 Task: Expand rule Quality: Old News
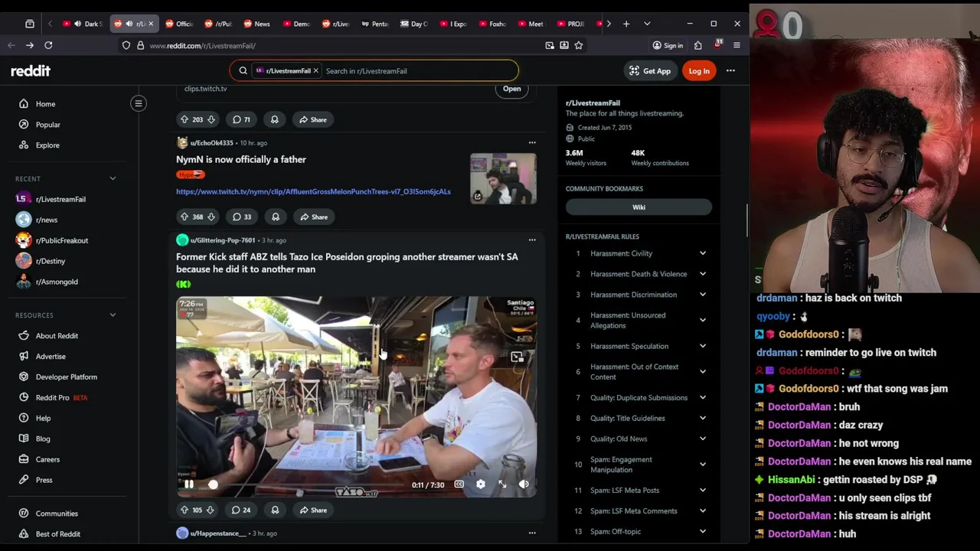pyautogui.click(x=702, y=439)
